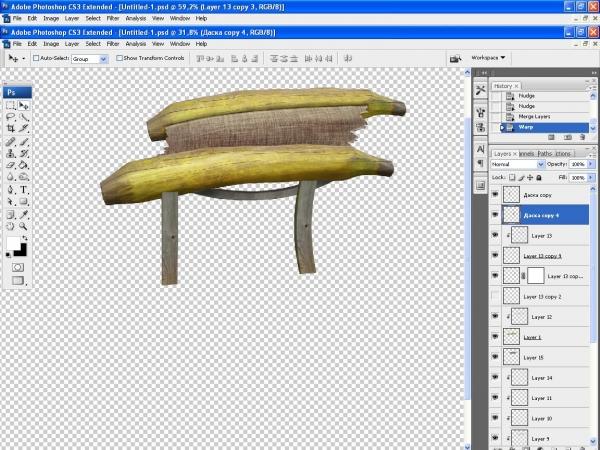
Task: Open the Tool Presets panel from dock
Action: tap(481, 90)
